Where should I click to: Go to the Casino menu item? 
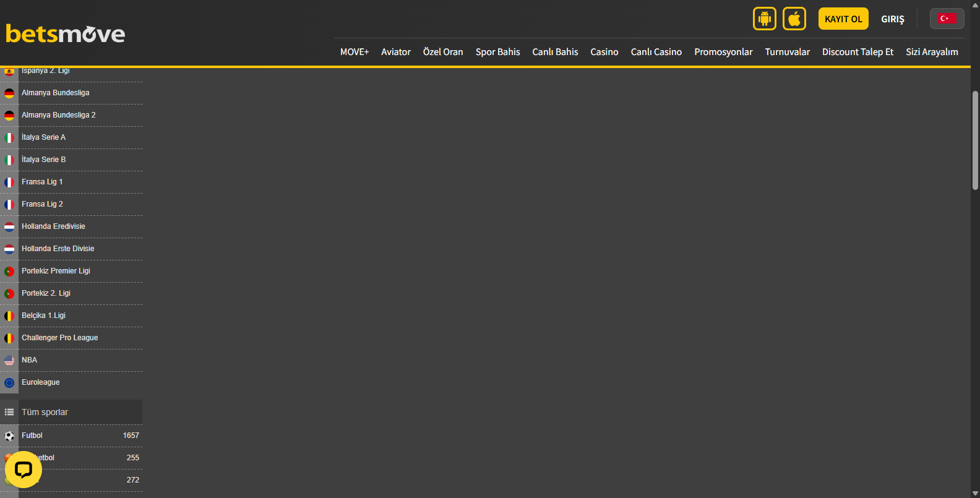(x=604, y=52)
